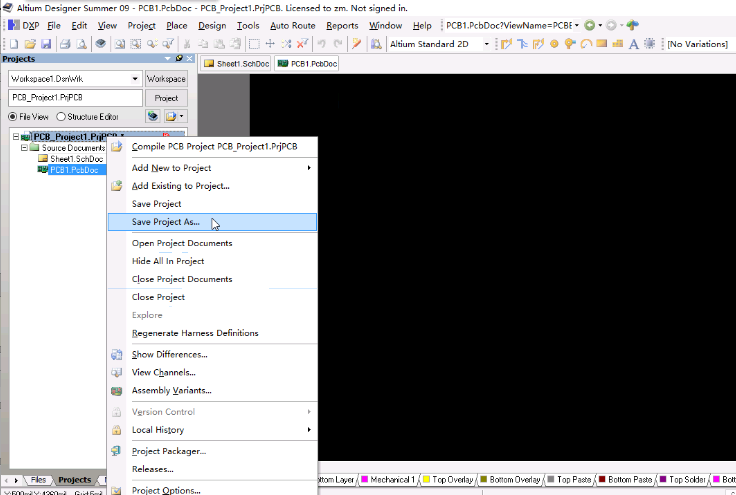Select the rectangle selection tool icon
The image size is (736, 495).
pyautogui.click(x=254, y=44)
